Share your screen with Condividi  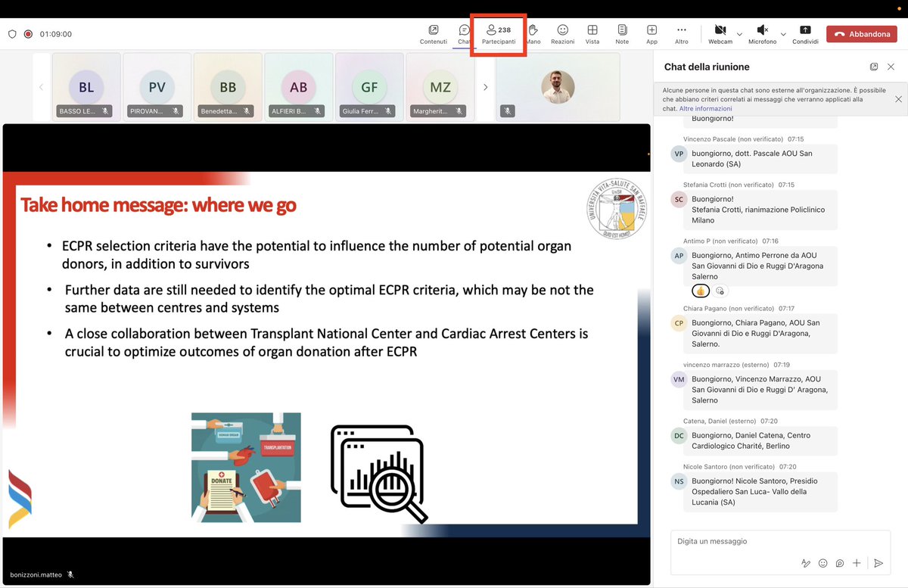[805, 34]
